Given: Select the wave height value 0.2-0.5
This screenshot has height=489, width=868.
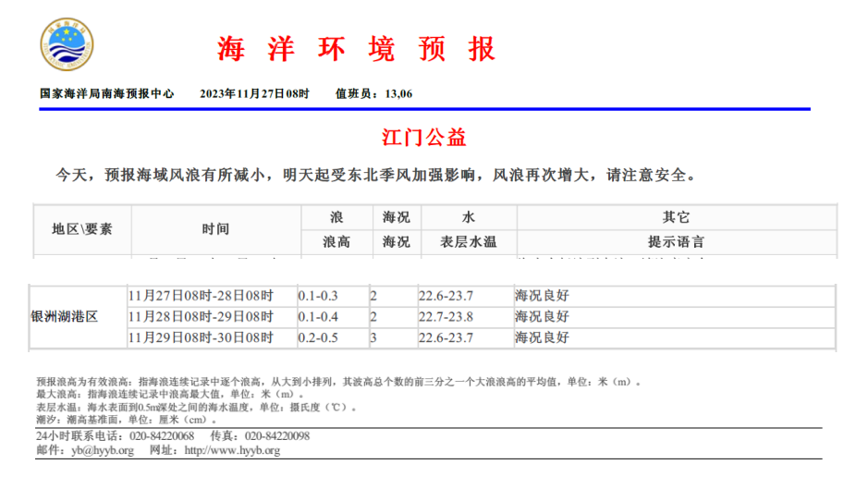Looking at the screenshot, I should click(x=318, y=338).
